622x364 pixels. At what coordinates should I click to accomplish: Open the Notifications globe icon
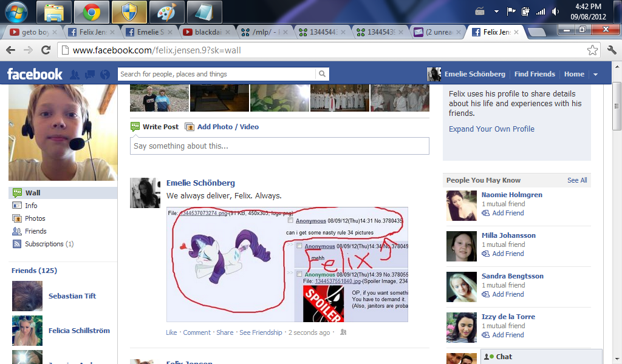coord(104,74)
